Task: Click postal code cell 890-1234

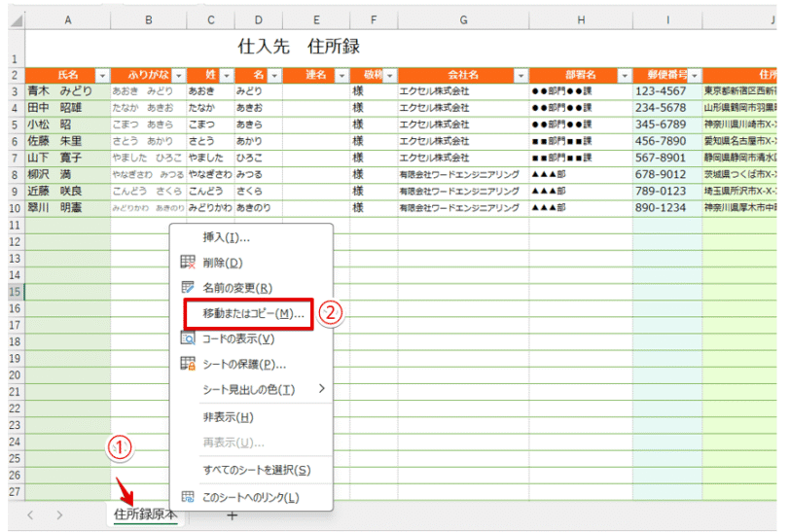Action: click(667, 207)
